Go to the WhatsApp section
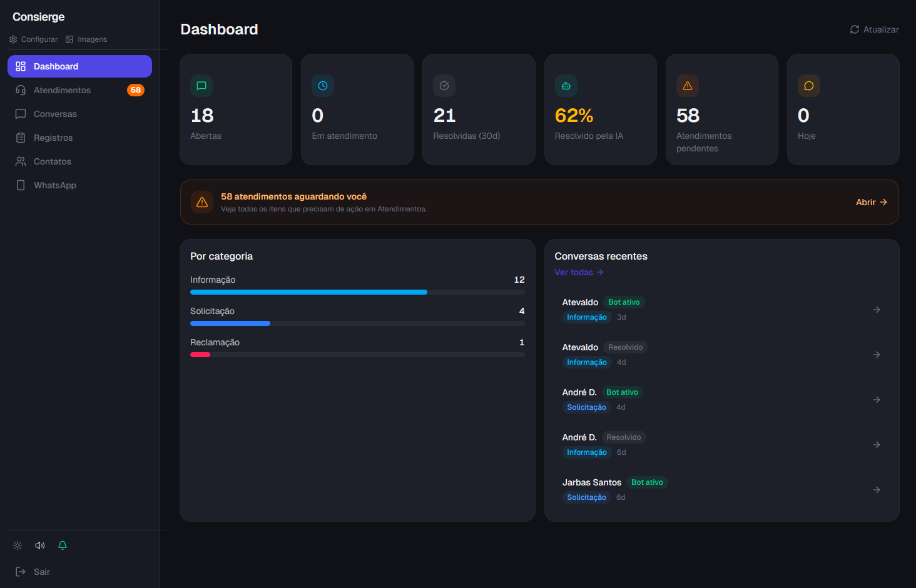 point(55,185)
